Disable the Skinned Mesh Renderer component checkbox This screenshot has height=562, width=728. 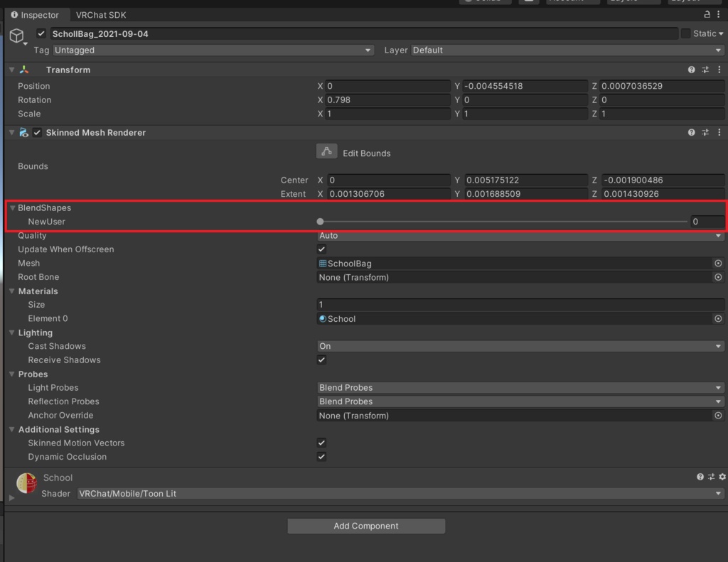click(x=37, y=133)
